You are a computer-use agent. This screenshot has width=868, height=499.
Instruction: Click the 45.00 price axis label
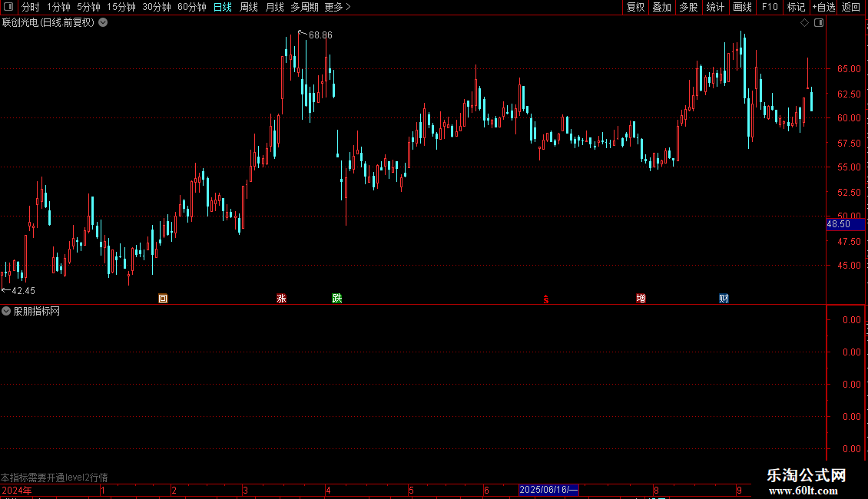849,266
